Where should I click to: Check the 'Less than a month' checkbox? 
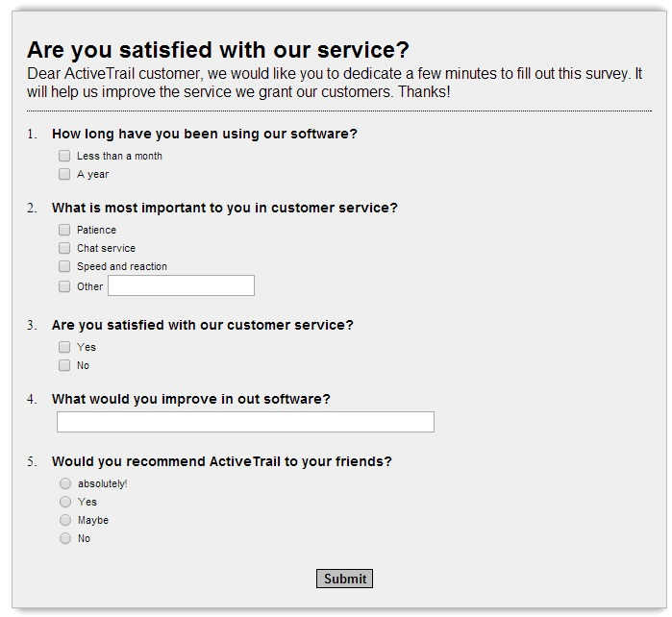click(x=64, y=156)
